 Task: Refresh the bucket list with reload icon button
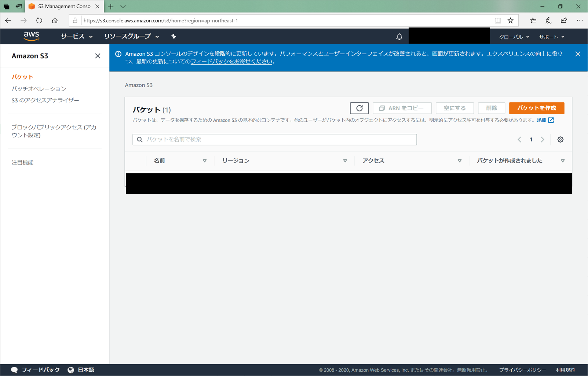point(359,108)
